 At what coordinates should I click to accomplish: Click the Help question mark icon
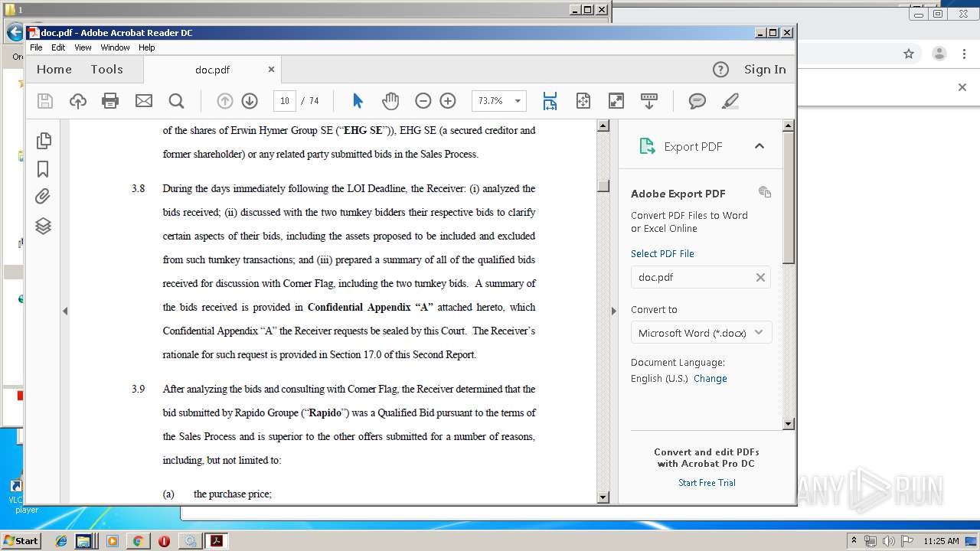click(x=720, y=70)
